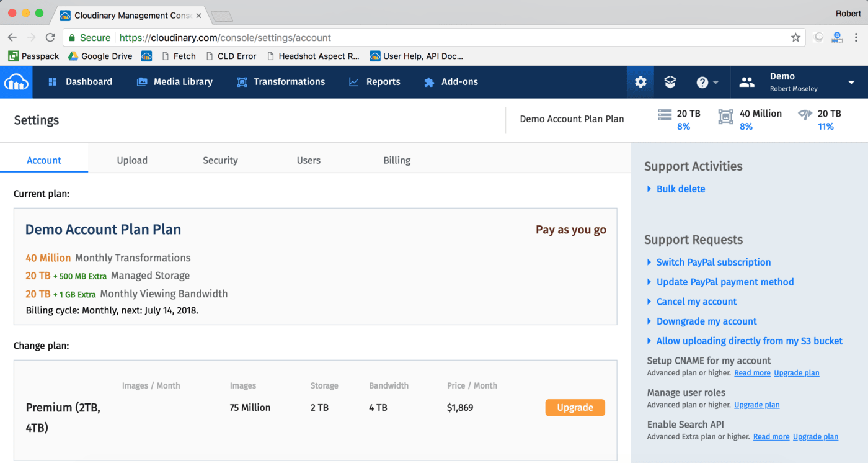Click the storage usage icon

point(665,115)
